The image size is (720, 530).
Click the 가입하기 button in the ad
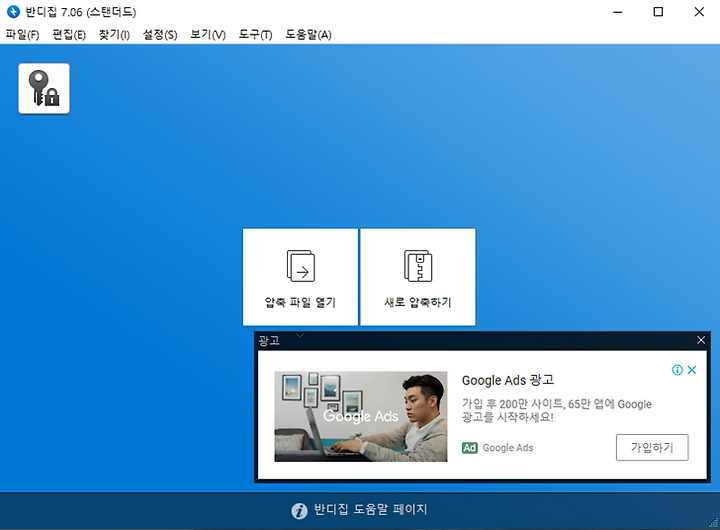pos(652,447)
